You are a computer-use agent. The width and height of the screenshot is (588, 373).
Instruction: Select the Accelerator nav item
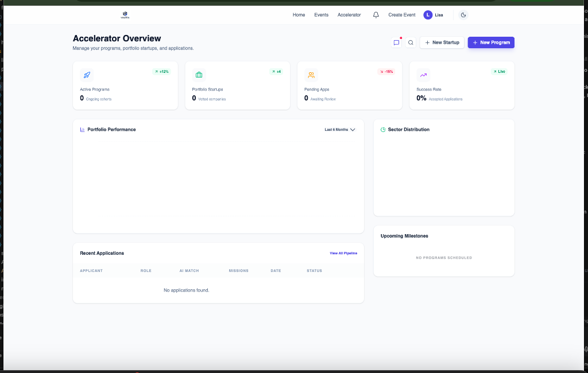[349, 15]
